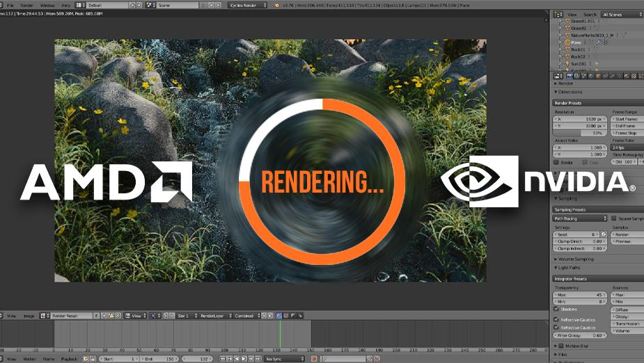Open the Window menu
This screenshot has width=644, height=363.
[47, 6]
